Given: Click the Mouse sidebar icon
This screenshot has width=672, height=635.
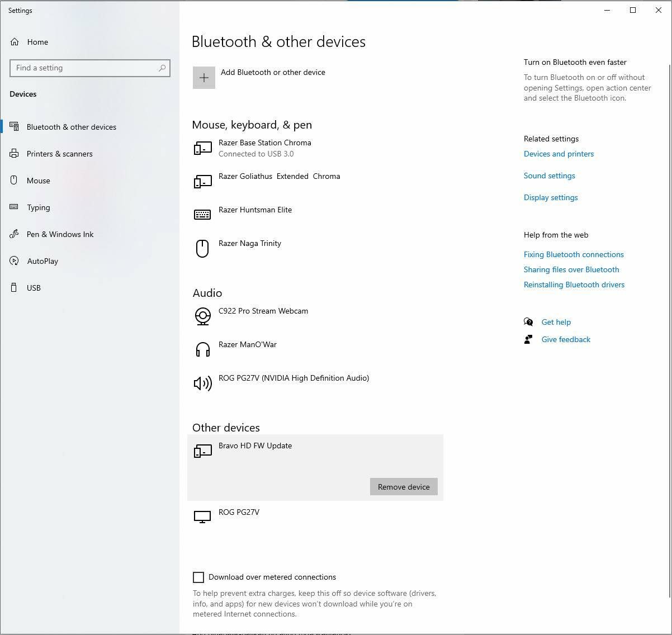Looking at the screenshot, I should click(15, 181).
